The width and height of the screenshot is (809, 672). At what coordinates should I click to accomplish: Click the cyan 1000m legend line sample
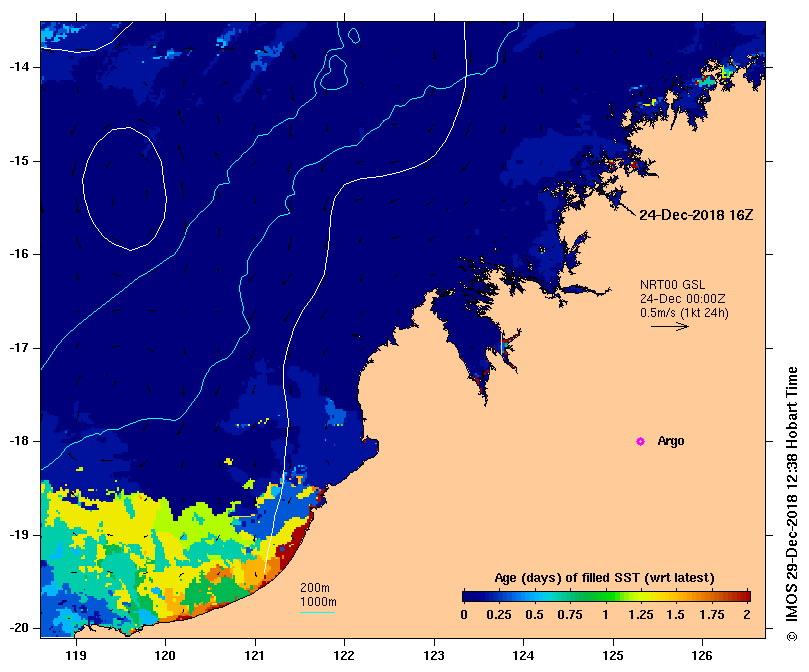pos(317,613)
